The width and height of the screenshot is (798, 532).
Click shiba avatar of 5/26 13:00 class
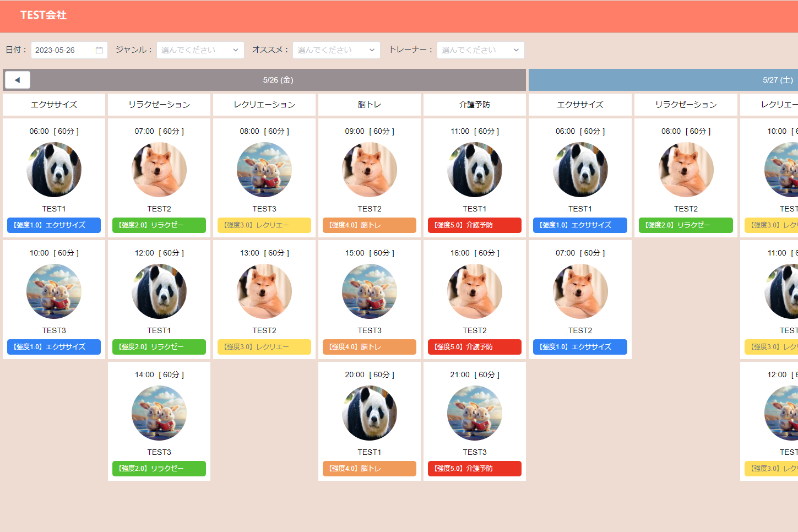264,291
